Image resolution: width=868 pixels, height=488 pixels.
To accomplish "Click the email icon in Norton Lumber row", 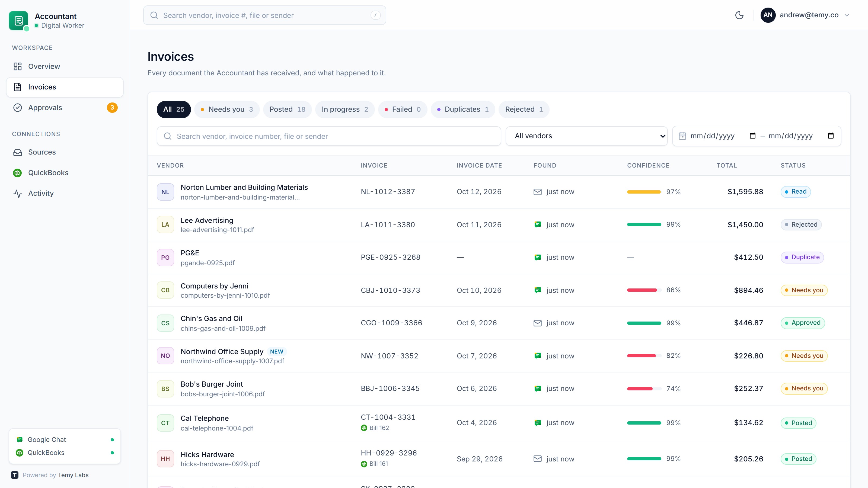I will (x=537, y=192).
